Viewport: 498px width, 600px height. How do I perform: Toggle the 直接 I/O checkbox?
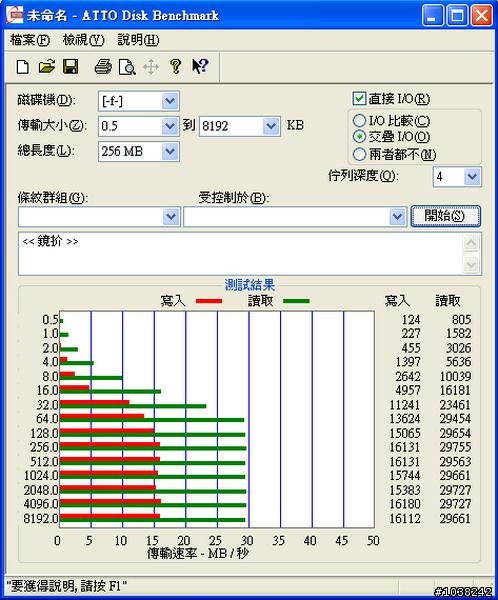coord(359,98)
